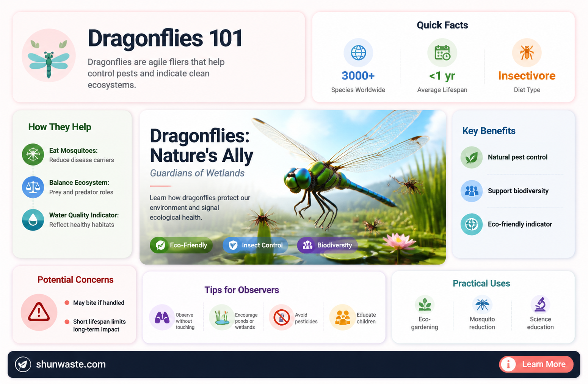Click the Potential Concerns heading
588x384 pixels.
coord(75,279)
